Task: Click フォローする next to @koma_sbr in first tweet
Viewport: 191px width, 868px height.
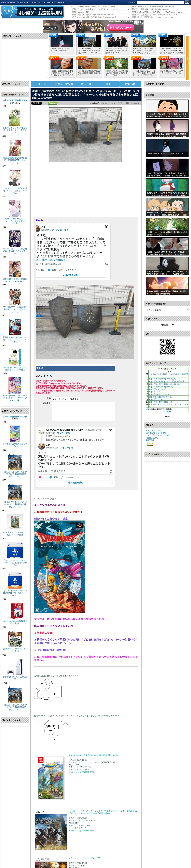Action: click(62, 230)
